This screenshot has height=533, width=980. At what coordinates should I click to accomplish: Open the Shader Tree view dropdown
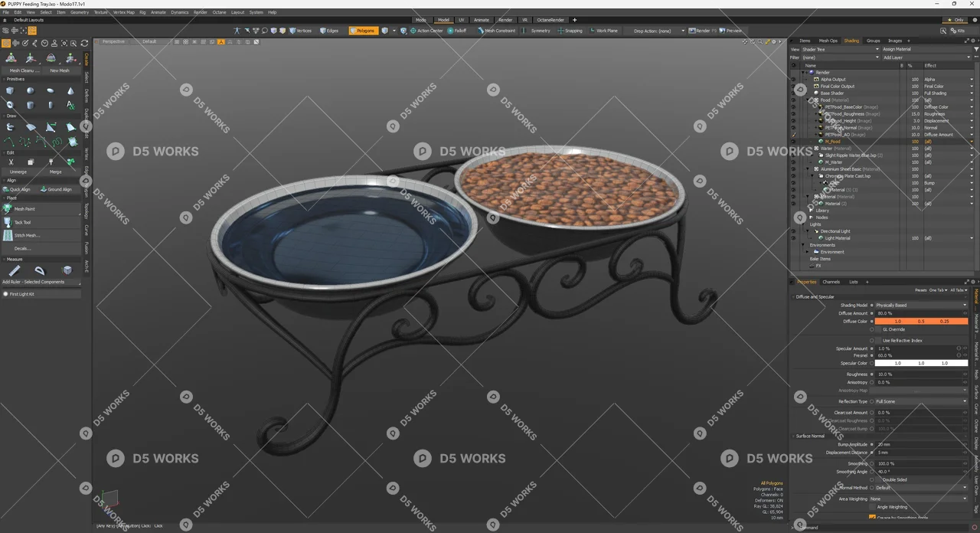[840, 49]
